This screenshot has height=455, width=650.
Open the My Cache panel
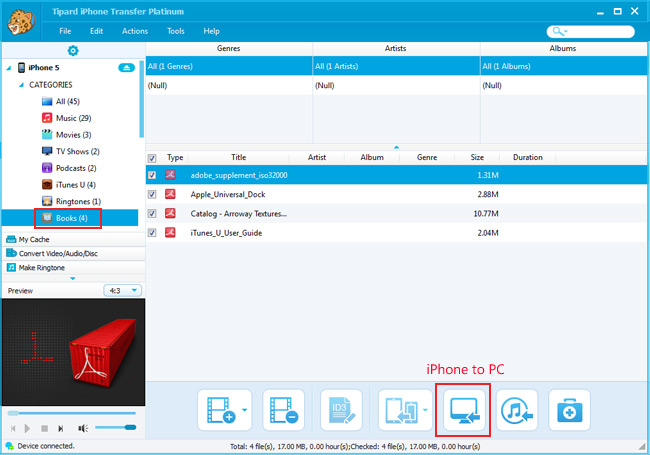[74, 240]
